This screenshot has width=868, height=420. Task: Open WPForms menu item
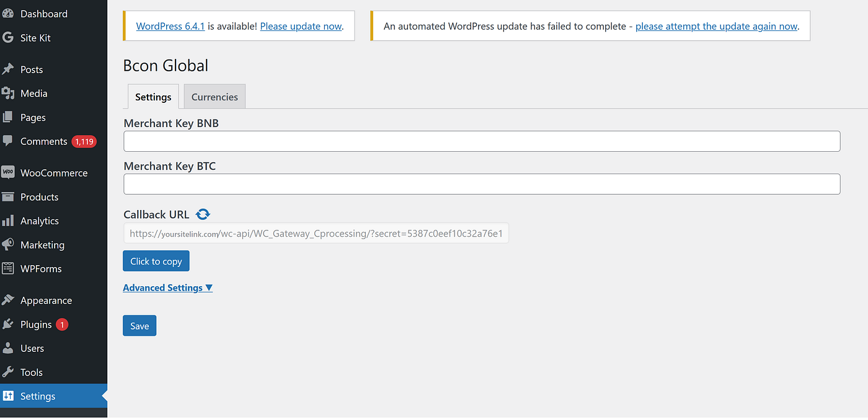pyautogui.click(x=41, y=269)
